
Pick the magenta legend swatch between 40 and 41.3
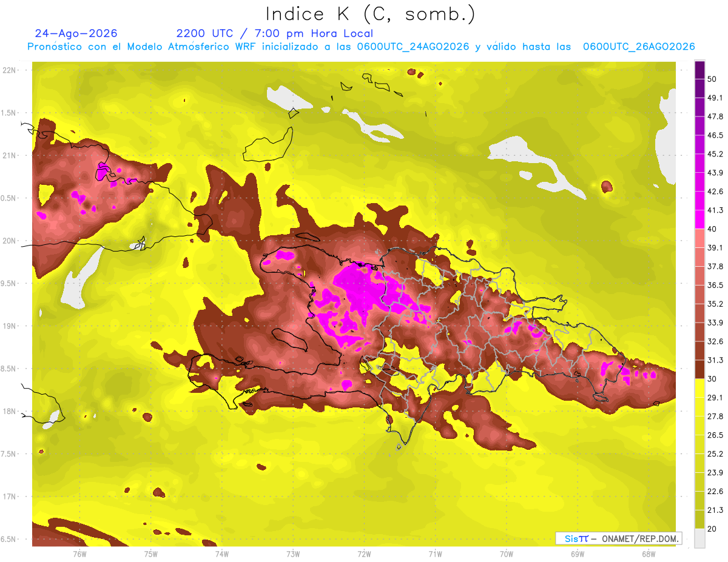[699, 219]
